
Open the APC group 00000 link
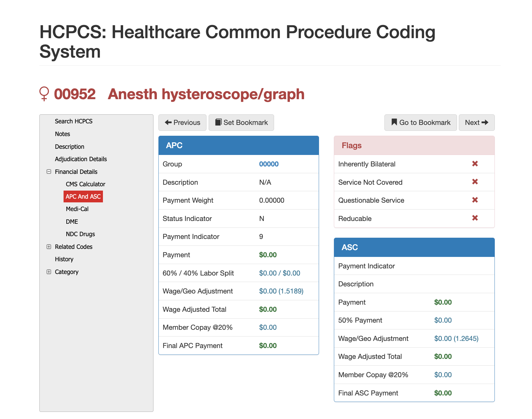tap(268, 164)
